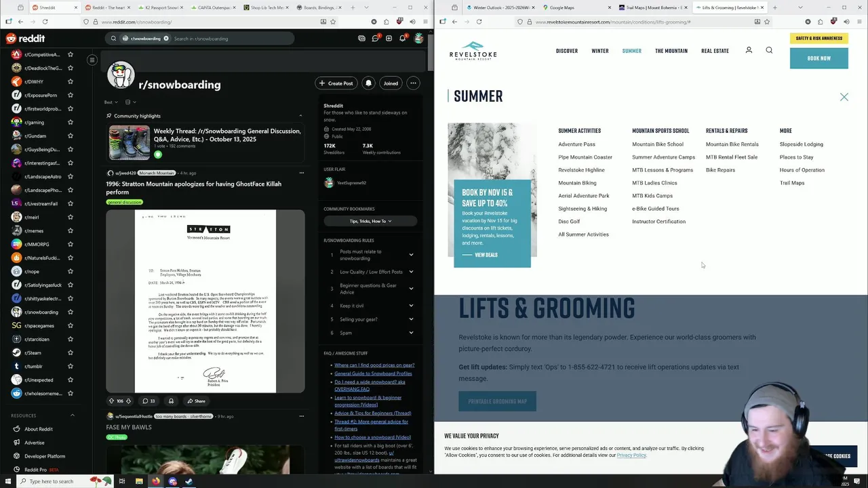
Task: Open Tips, Tricks, How To bookmark dropdown
Action: click(x=370, y=221)
